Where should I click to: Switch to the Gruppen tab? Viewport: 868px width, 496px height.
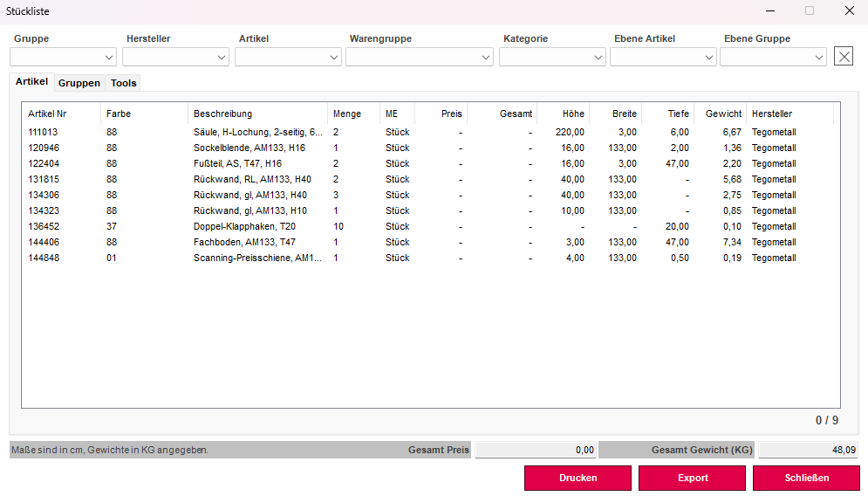pyautogui.click(x=79, y=83)
